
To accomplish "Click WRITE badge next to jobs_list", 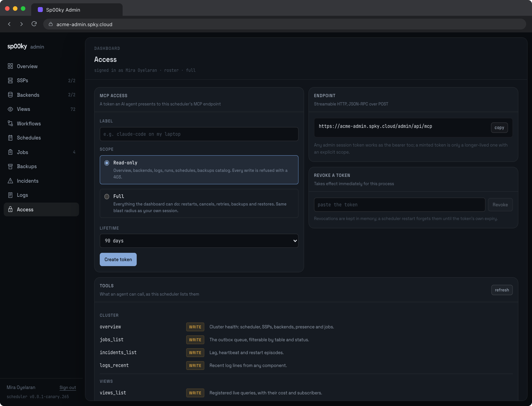I will pos(195,340).
